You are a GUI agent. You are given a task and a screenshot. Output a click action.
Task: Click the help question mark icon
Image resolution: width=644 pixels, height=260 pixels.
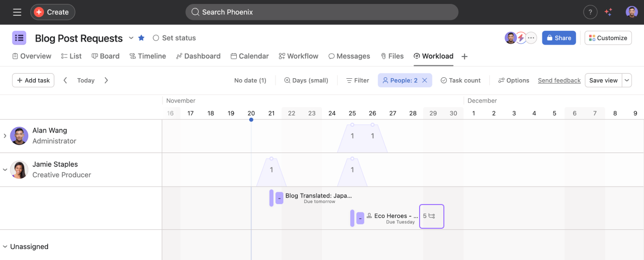[590, 12]
